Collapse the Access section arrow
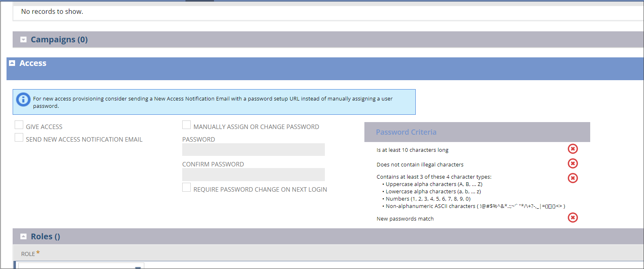644x269 pixels. click(x=12, y=63)
